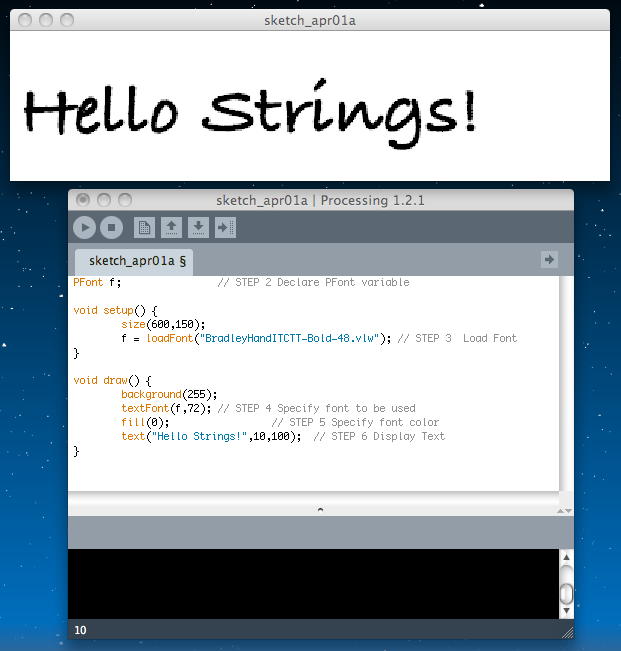Screen dimensions: 621x651
Task: Open the tab menu arrow button
Action: click(549, 260)
